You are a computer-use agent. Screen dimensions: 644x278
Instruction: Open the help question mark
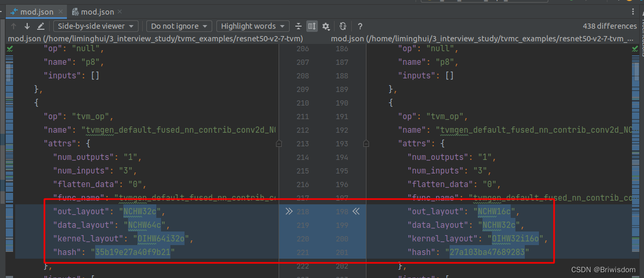click(360, 26)
